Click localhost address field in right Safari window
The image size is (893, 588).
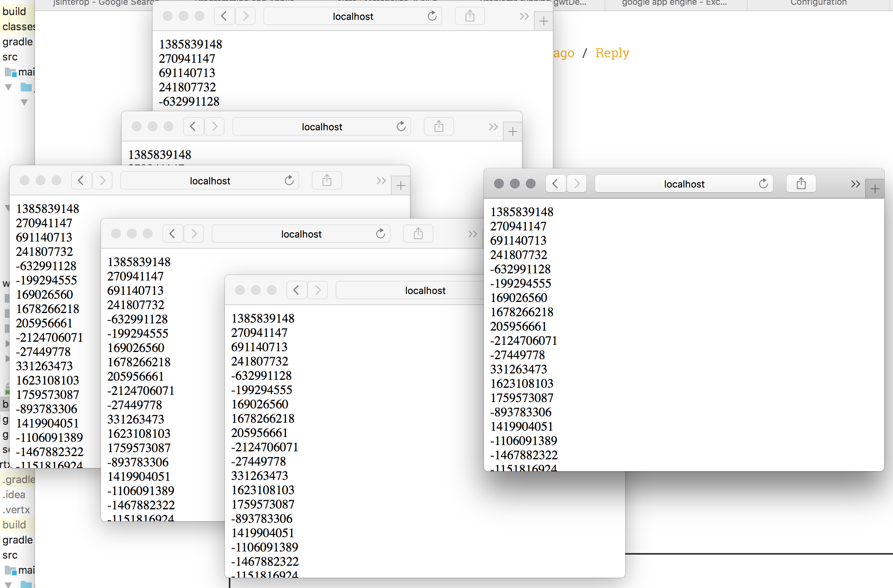point(683,184)
